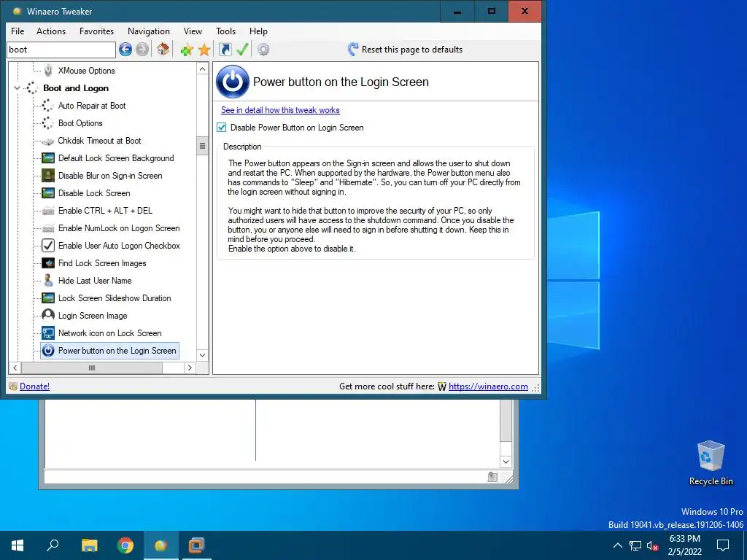747x560 pixels.
Task: Click the tree horizontal scroll right arrow
Action: 190,367
